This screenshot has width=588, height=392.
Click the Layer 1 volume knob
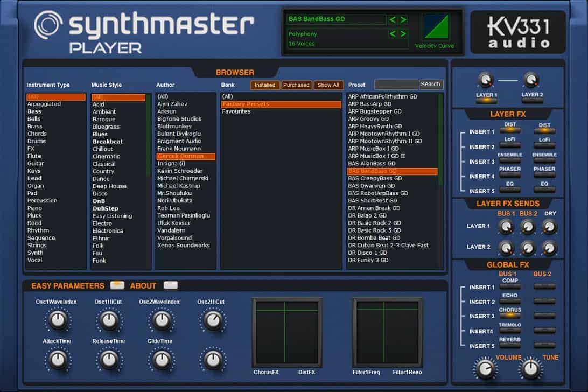(486, 80)
